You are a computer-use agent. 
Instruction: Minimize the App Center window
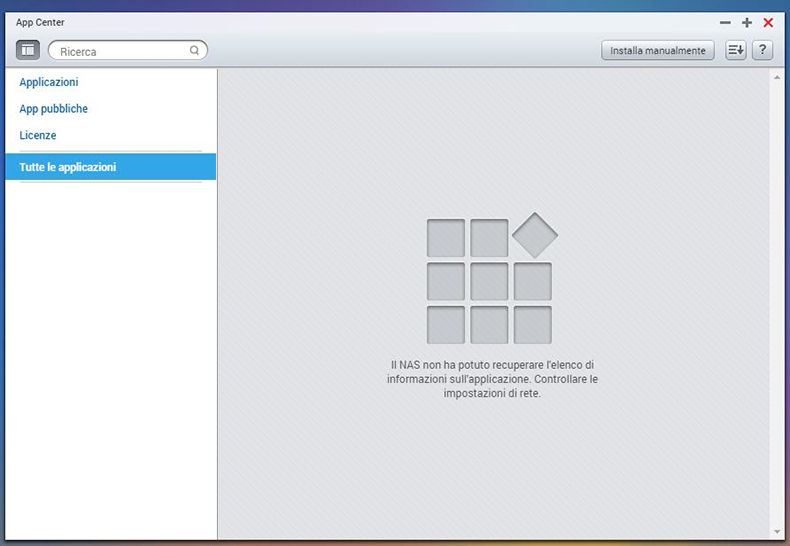[x=725, y=22]
